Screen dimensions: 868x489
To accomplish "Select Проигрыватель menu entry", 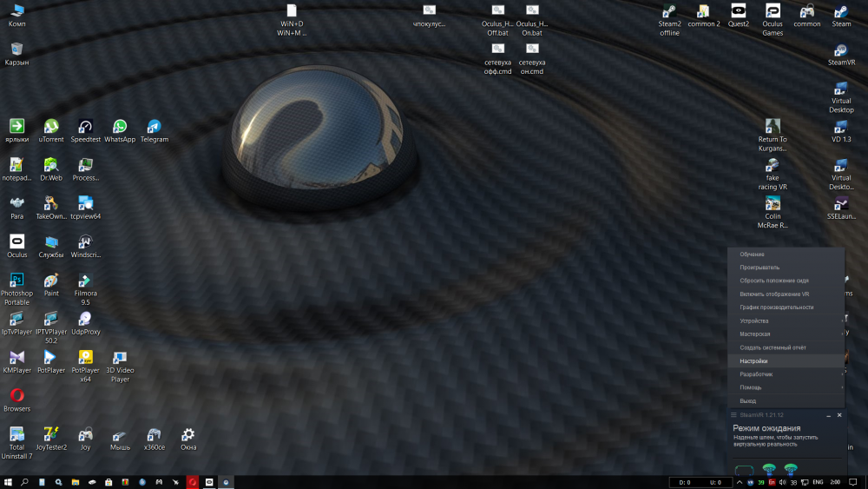I will coord(786,268).
